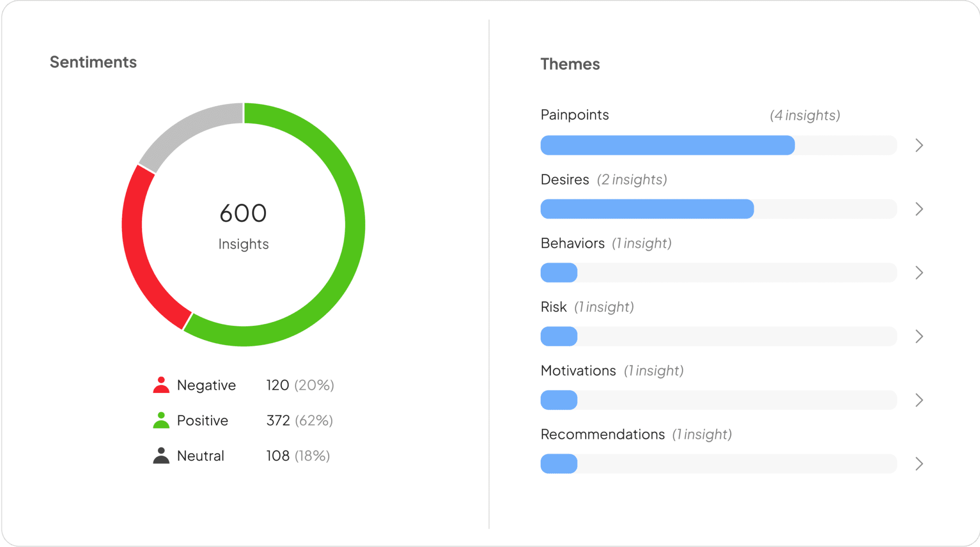Click the Motivations theme label
This screenshot has width=980, height=547.
coord(578,371)
